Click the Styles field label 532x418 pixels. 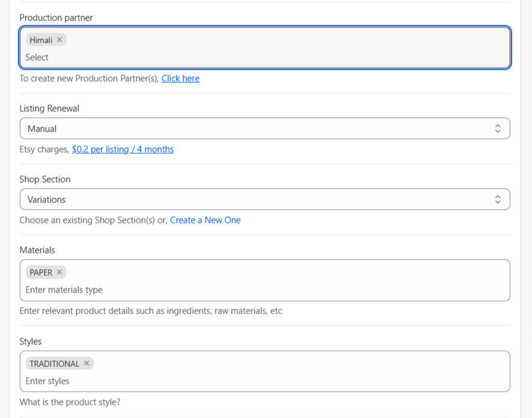tap(31, 341)
